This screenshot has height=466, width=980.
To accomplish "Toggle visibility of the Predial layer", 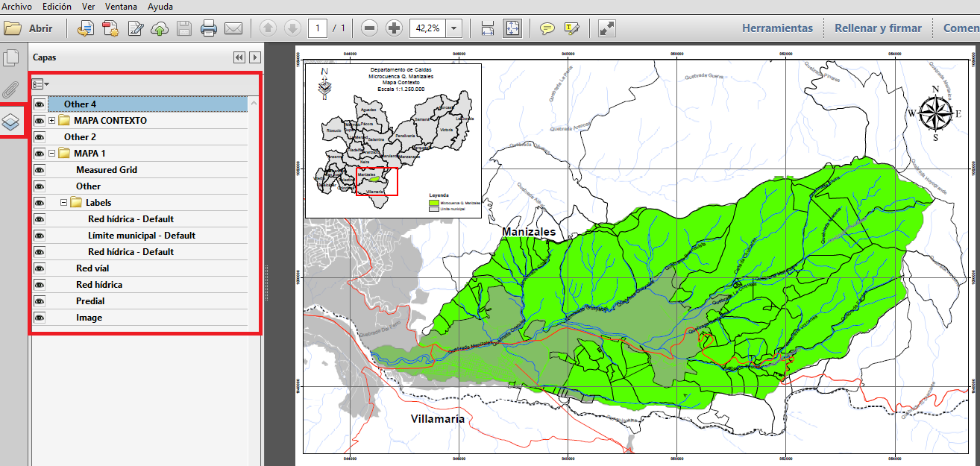I will (39, 300).
